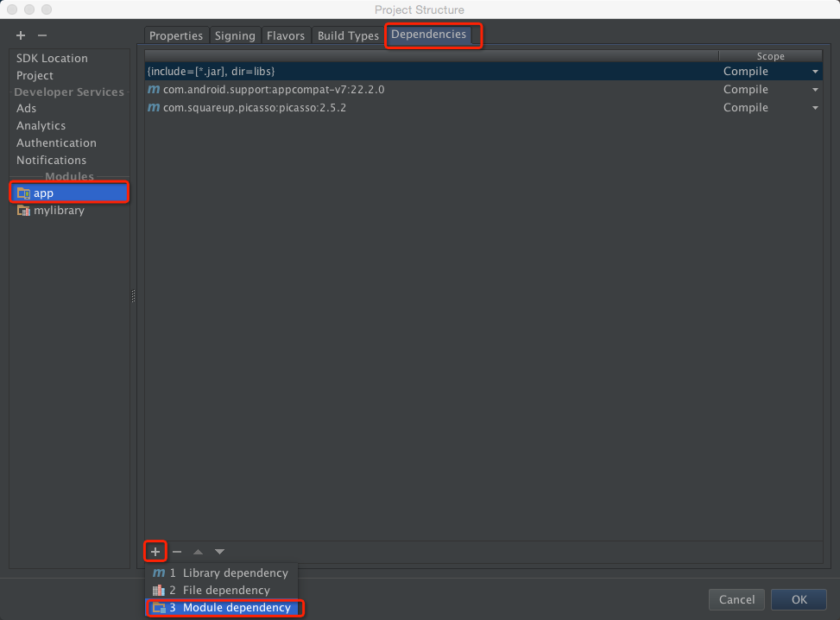The image size is (840, 620).
Task: Open the Flavors tab
Action: (x=286, y=35)
